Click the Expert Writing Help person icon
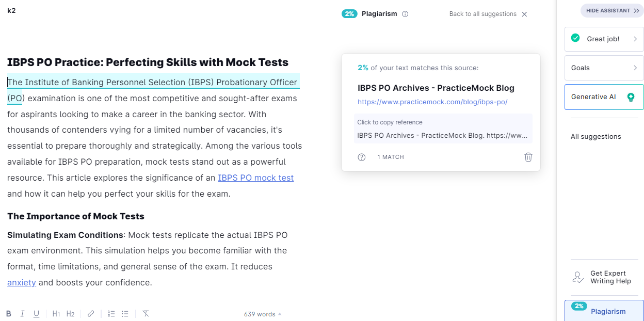Screen dimensions: 644x321 578,277
